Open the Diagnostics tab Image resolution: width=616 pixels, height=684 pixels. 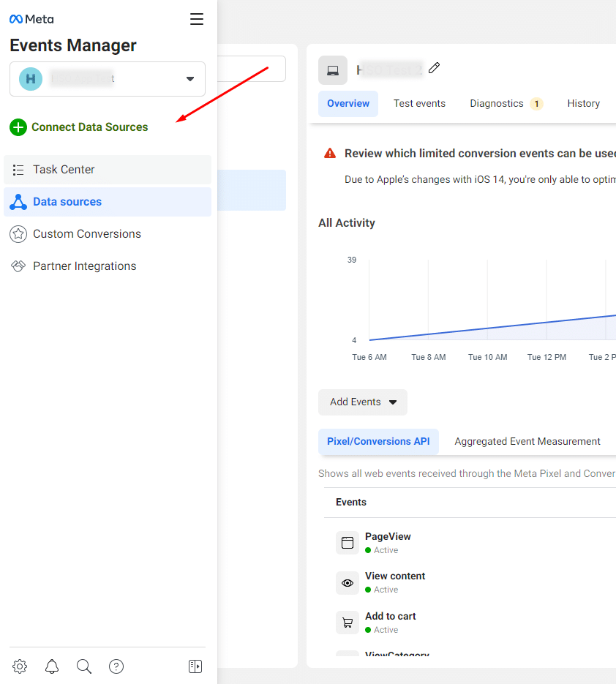click(498, 103)
